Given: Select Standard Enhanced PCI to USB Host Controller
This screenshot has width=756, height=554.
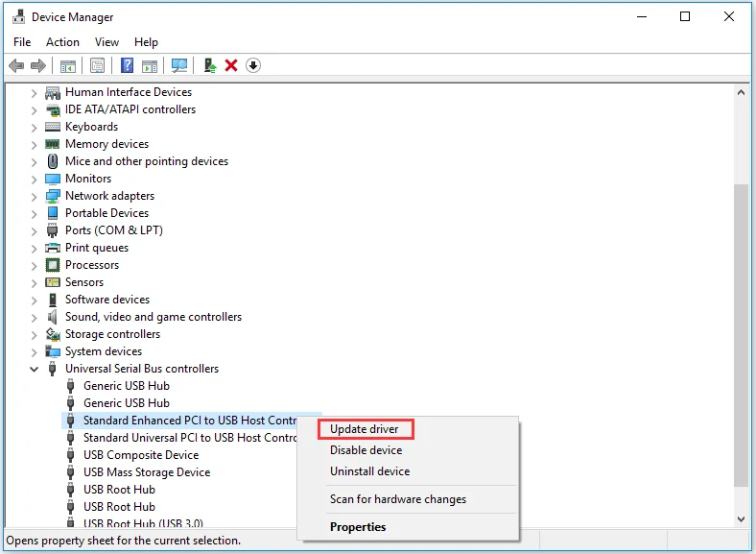Looking at the screenshot, I should click(x=190, y=421).
